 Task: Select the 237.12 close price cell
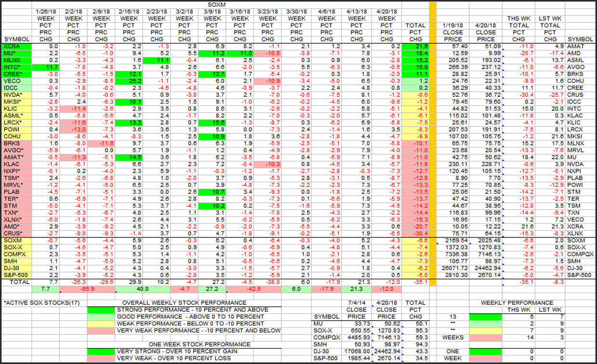coord(485,67)
